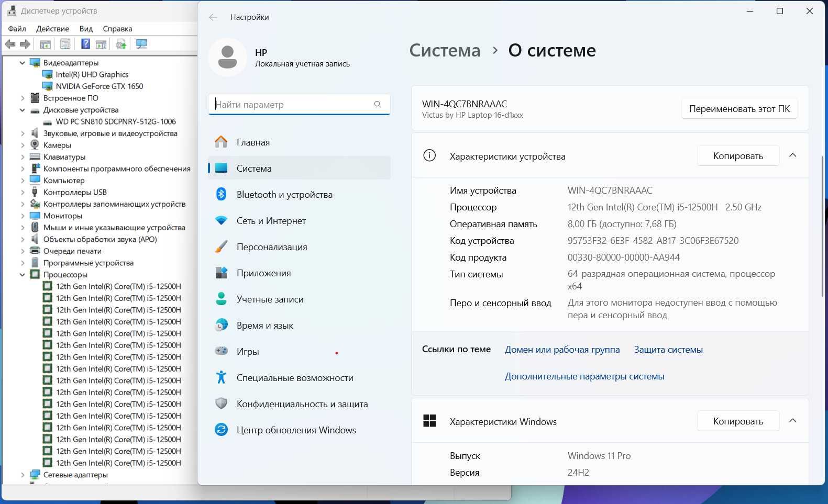Expand the Встроенное ПО tree node

tap(22, 98)
